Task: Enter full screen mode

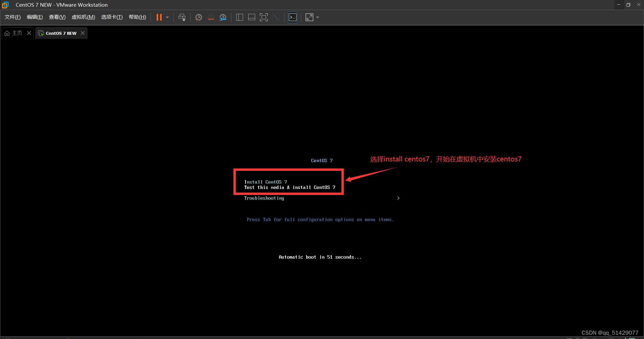Action: pos(264,17)
